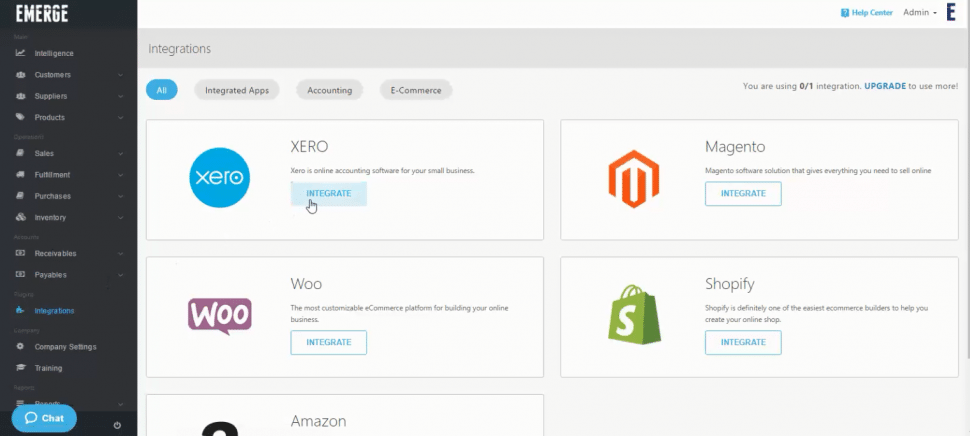Click the Shopify bag logo

coord(633,314)
